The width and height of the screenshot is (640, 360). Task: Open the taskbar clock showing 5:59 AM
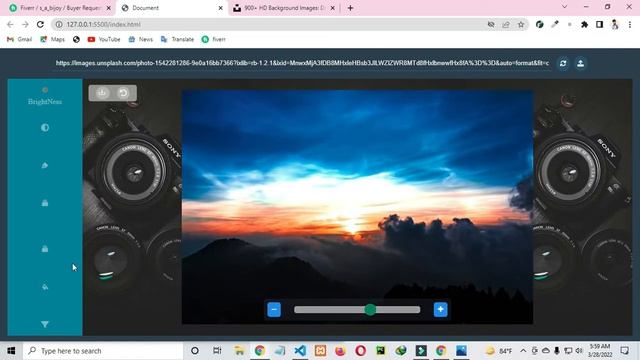[600, 351]
